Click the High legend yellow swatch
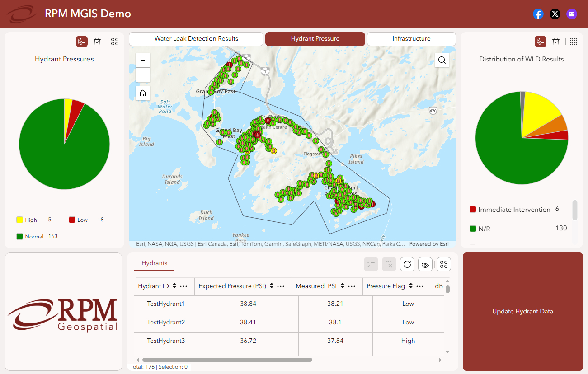Image resolution: width=588 pixels, height=374 pixels. pos(20,220)
